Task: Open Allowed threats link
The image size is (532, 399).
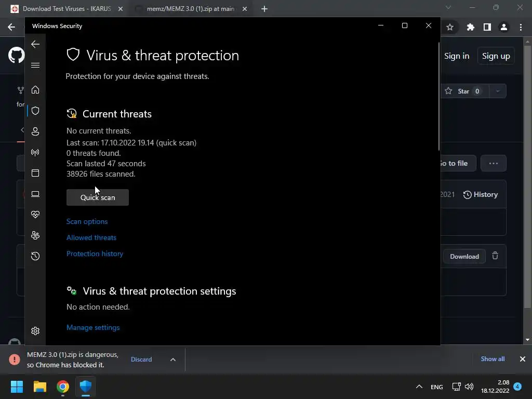Action: (x=91, y=237)
